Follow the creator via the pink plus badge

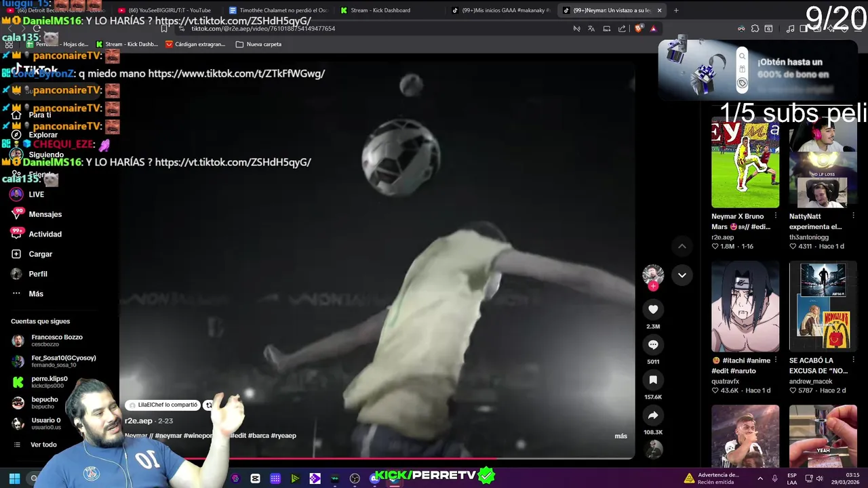[x=653, y=286]
